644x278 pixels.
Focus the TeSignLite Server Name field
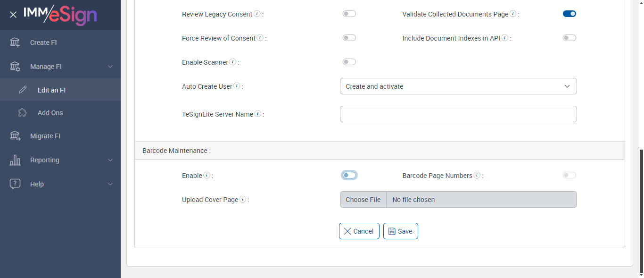(x=458, y=114)
